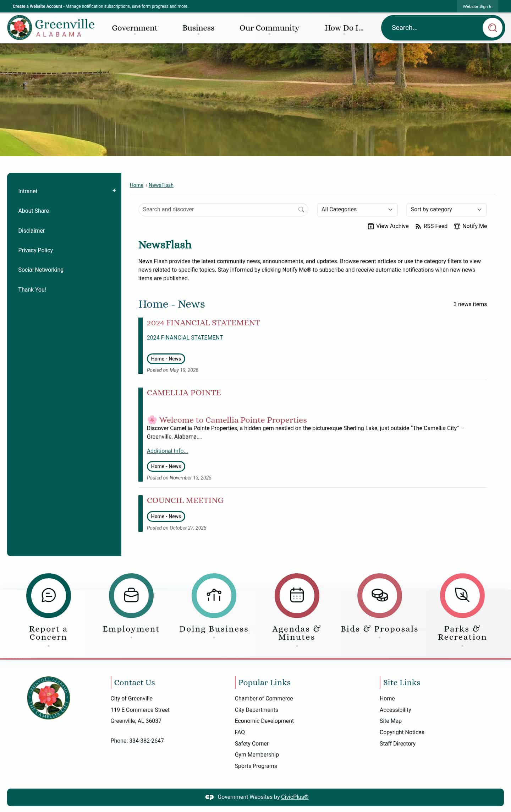Open the Economic Development footer link
The image size is (511, 812).
(264, 721)
